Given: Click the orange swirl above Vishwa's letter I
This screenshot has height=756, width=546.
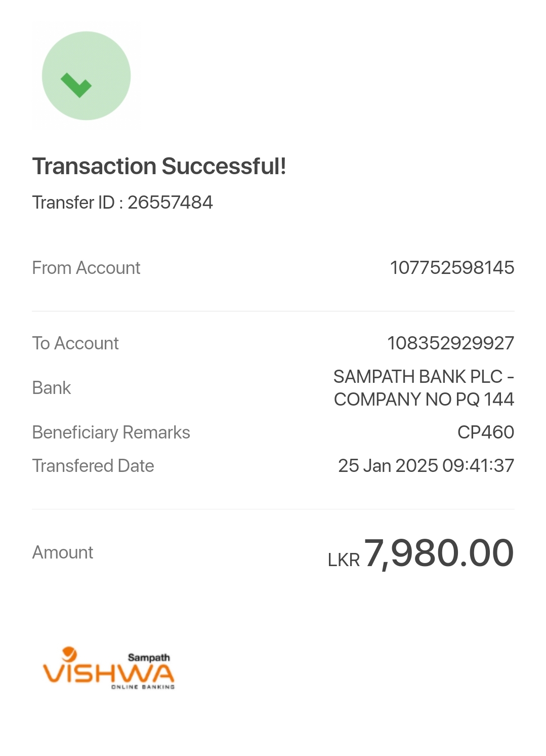Looking at the screenshot, I should pyautogui.click(x=69, y=654).
